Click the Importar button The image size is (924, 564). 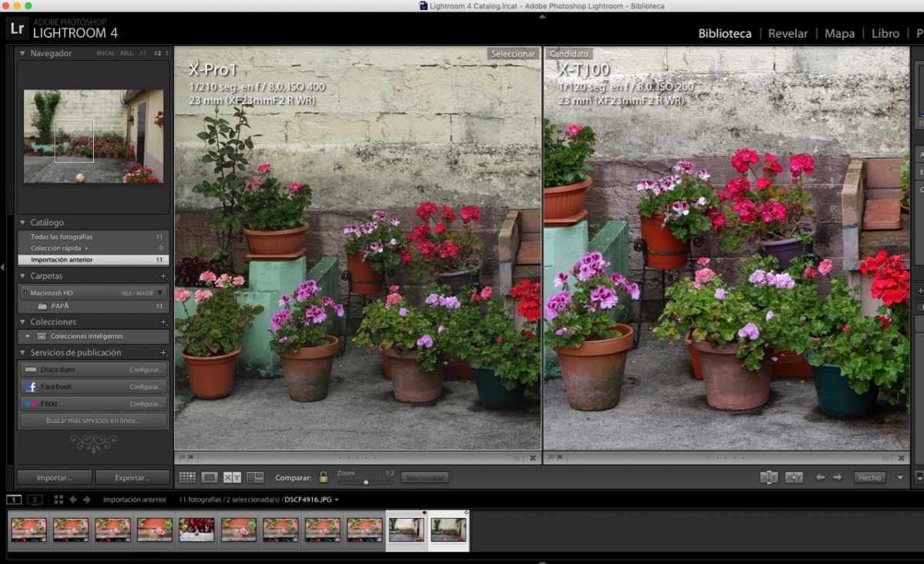[54, 478]
